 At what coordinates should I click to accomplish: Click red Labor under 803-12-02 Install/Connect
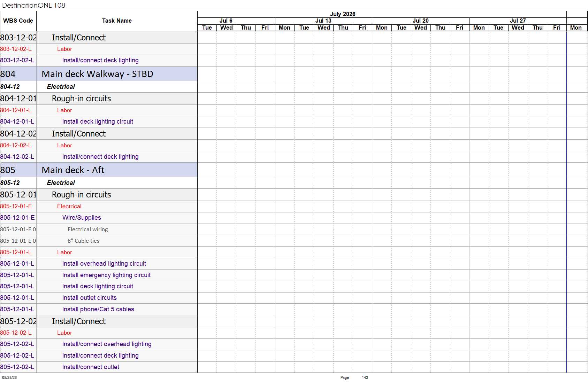point(64,49)
